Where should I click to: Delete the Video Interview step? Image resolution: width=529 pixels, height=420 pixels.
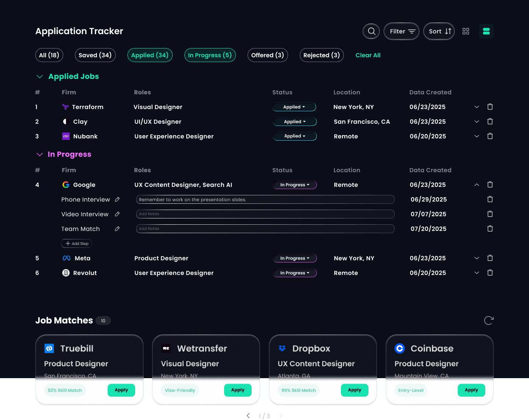[x=490, y=214]
